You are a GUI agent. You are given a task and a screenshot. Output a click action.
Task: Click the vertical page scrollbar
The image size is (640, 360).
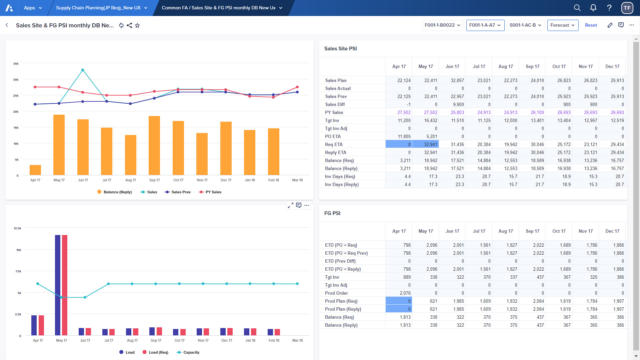point(636,196)
